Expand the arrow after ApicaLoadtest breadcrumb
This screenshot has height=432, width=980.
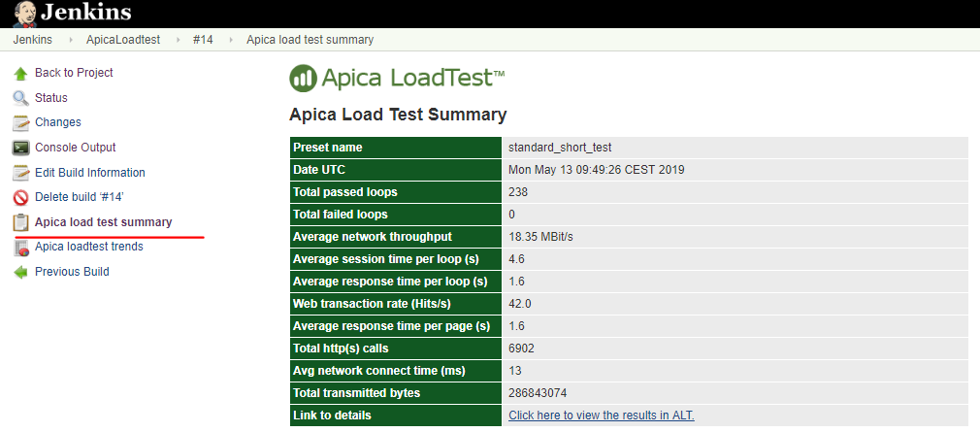177,40
